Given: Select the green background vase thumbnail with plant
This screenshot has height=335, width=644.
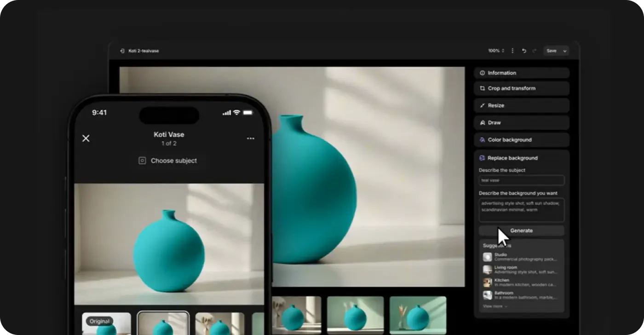Looking at the screenshot, I should [x=418, y=315].
